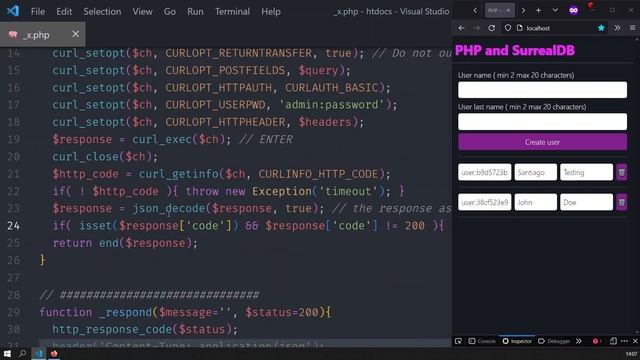Delete the John Doe user
The width and height of the screenshot is (640, 360).
click(x=622, y=202)
